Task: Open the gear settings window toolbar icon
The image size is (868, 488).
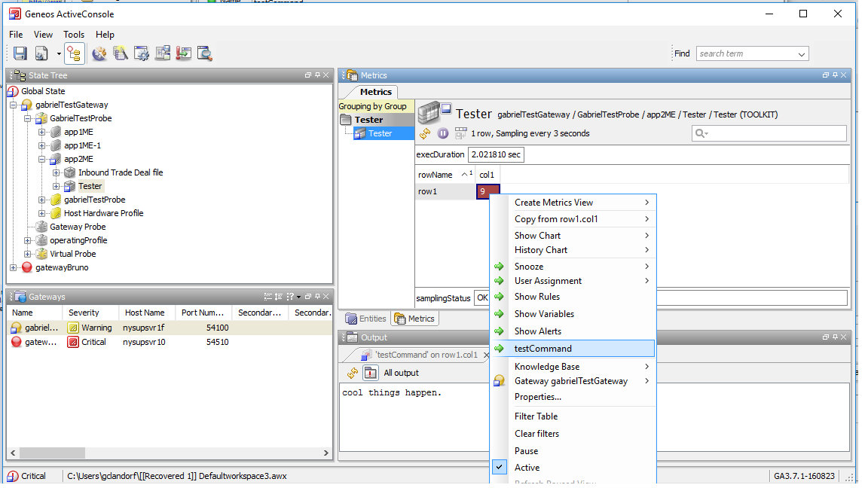Action: pos(141,53)
